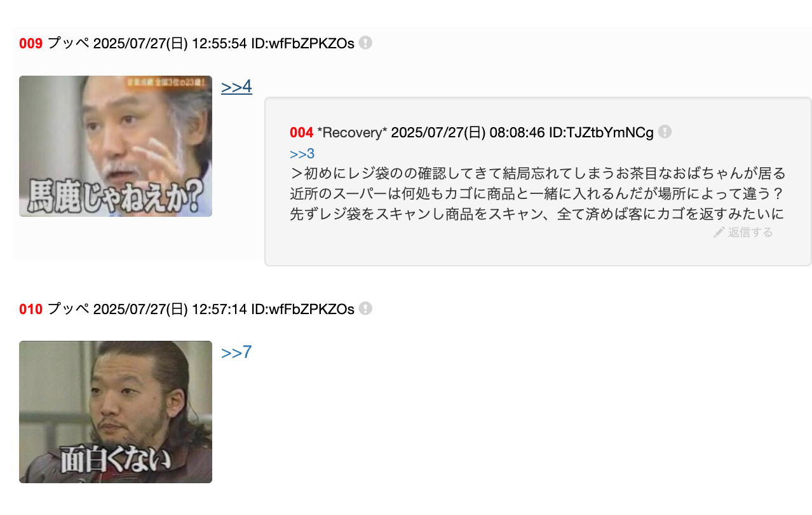Click the report icon beside post 010's ID
The height and width of the screenshot is (515, 812).
tap(365, 308)
